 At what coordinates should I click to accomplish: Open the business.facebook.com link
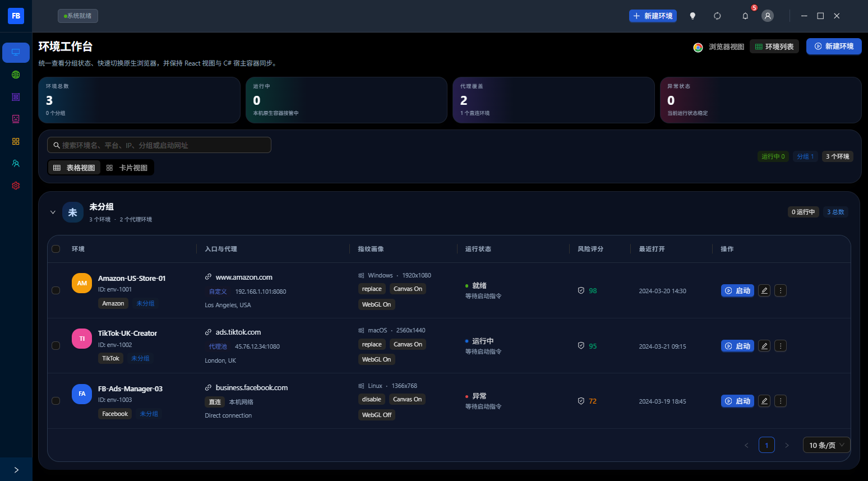click(252, 387)
